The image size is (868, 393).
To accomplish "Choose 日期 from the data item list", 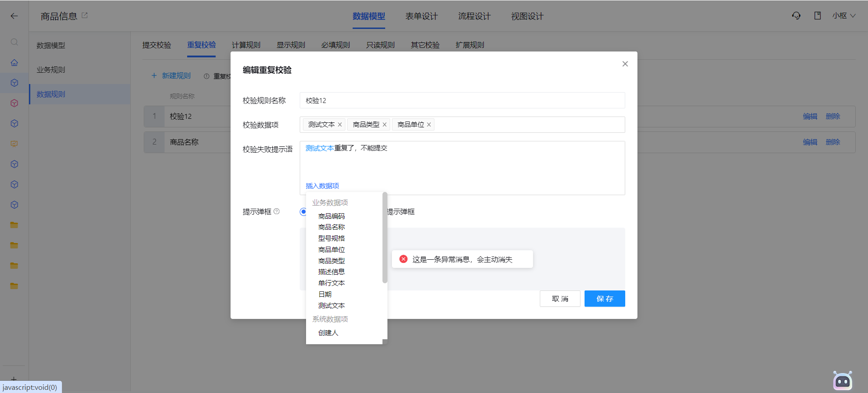I will pyautogui.click(x=325, y=295).
